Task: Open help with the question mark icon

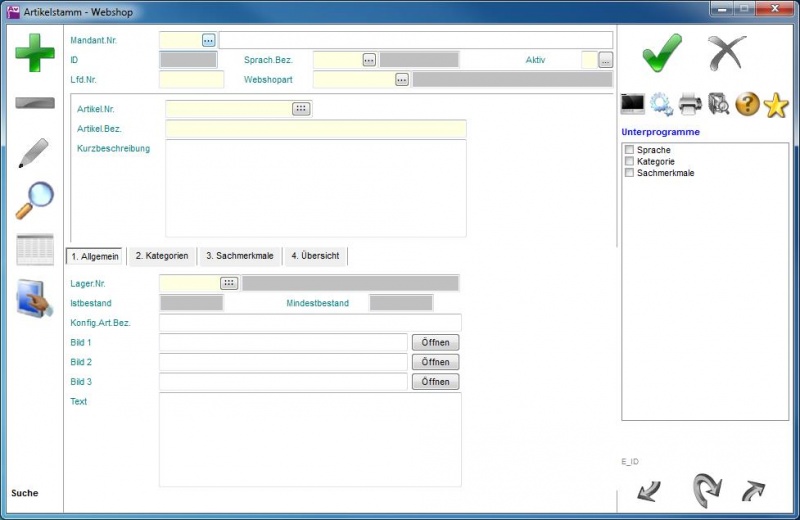Action: coord(747,103)
